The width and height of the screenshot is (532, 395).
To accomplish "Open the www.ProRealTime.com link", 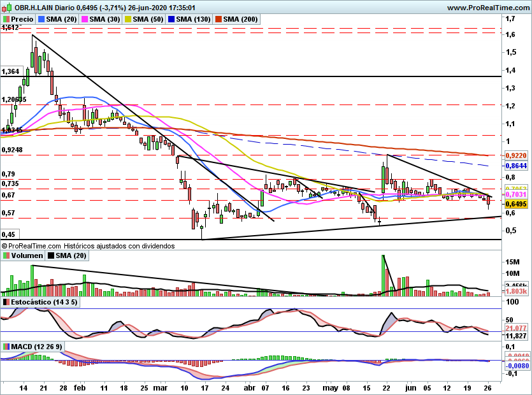I will click(x=488, y=8).
